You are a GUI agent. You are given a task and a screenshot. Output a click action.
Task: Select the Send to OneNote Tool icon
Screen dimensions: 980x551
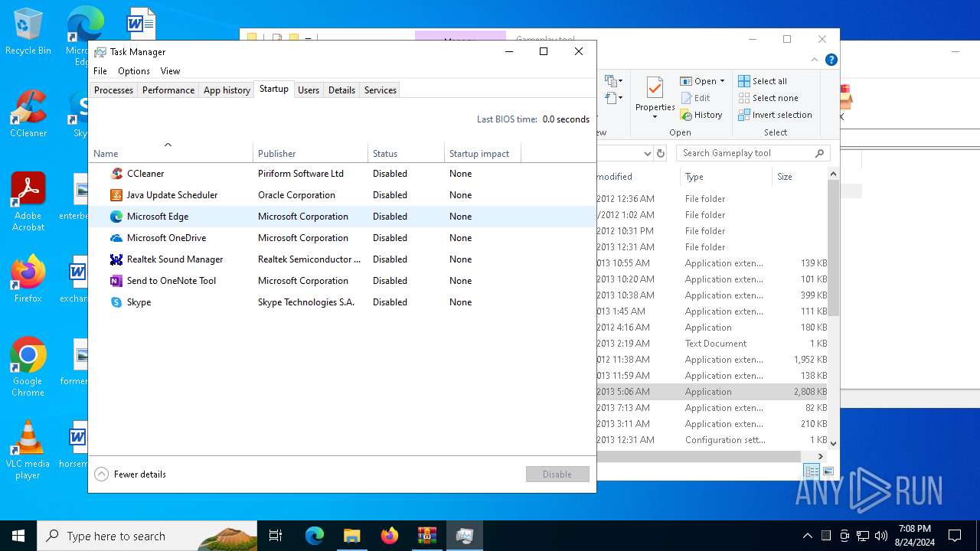[116, 281]
